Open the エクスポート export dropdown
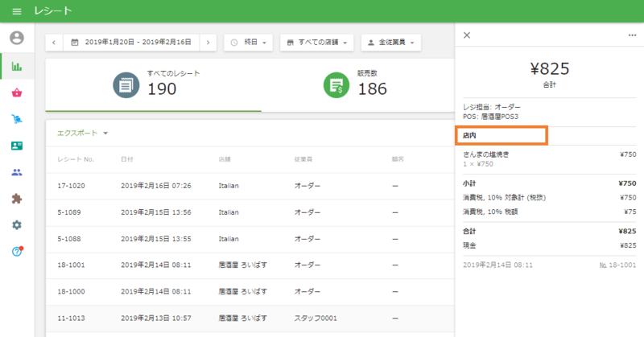Screen dimensions: 644x337 tap(82, 133)
